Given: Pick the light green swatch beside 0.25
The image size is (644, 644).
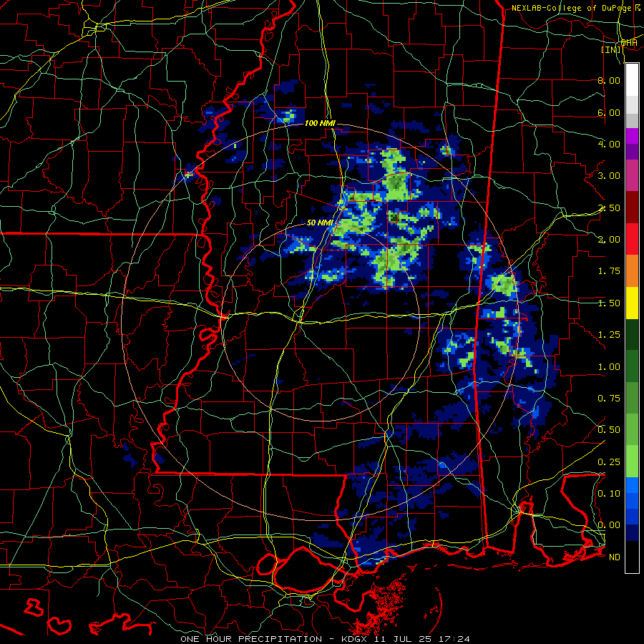Looking at the screenshot, I should coord(632,462).
